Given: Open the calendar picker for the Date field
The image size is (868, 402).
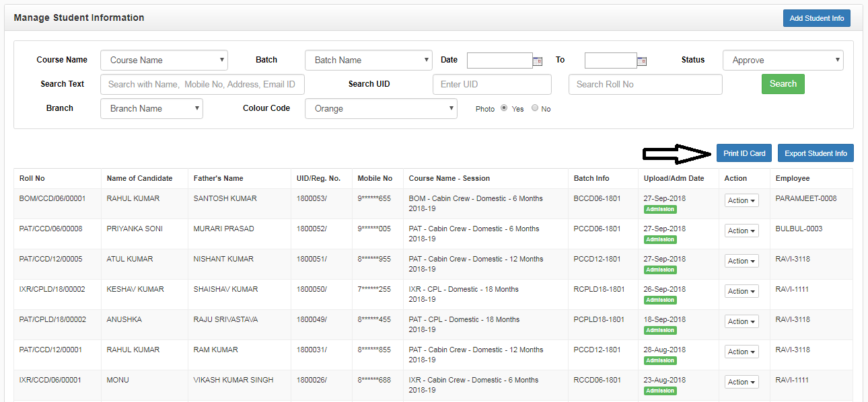Looking at the screenshot, I should click(x=538, y=61).
